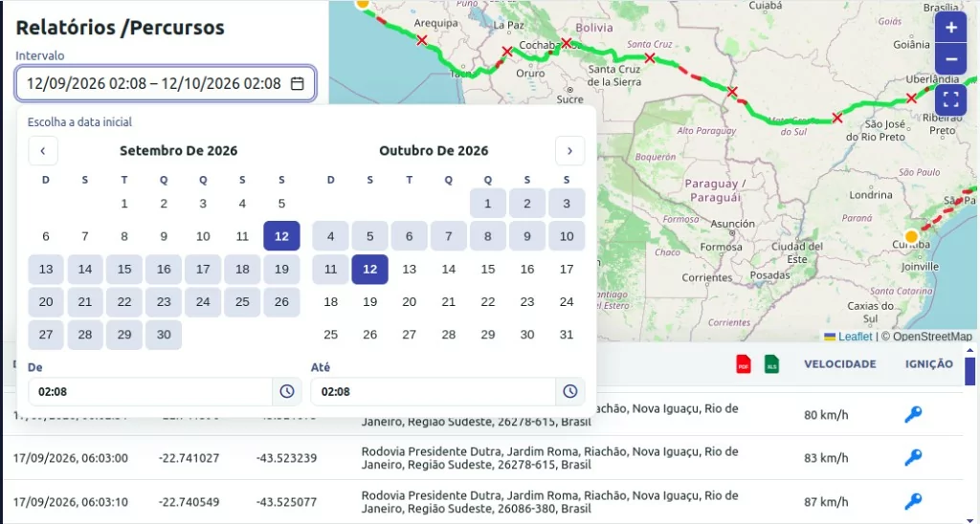Screen dimensions: 980x524
Task: Export report as XLS spreadsheet
Action: tap(772, 364)
